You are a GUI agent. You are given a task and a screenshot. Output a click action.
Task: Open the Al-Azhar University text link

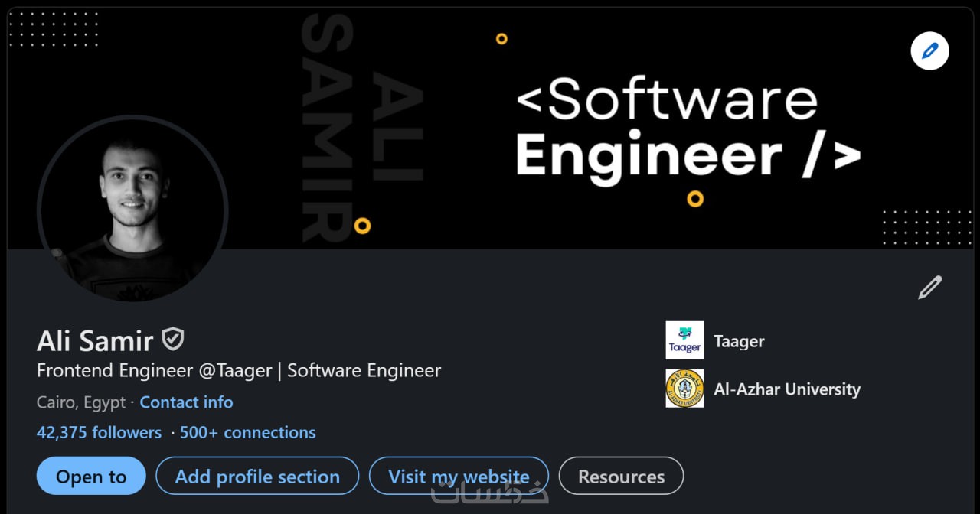coord(787,389)
